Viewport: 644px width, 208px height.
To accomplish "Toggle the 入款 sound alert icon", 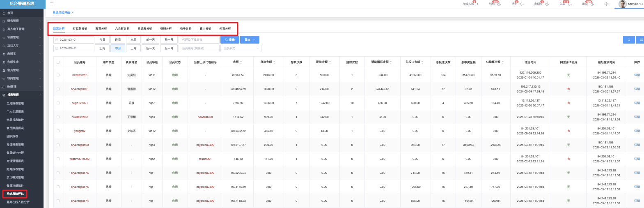I will (x=570, y=4).
